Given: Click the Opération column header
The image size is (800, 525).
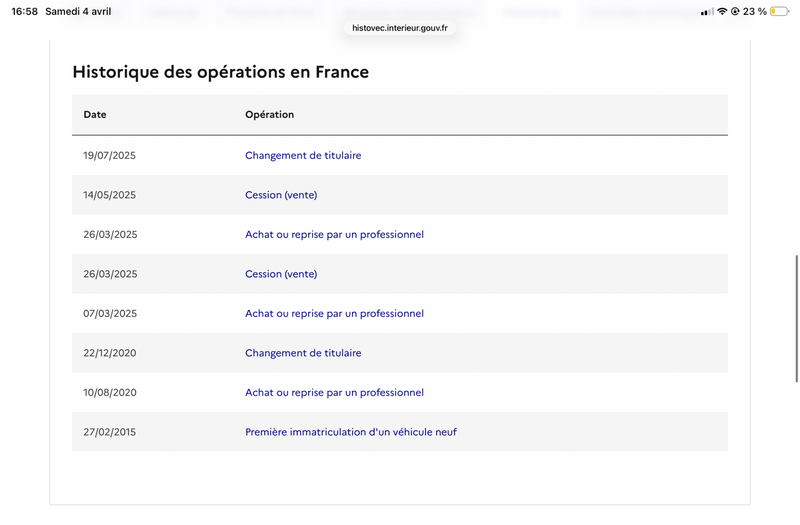Looking at the screenshot, I should 270,115.
